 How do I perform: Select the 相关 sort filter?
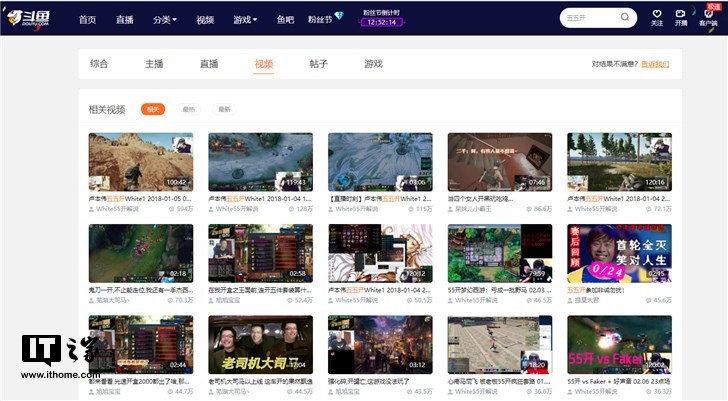tap(153, 109)
